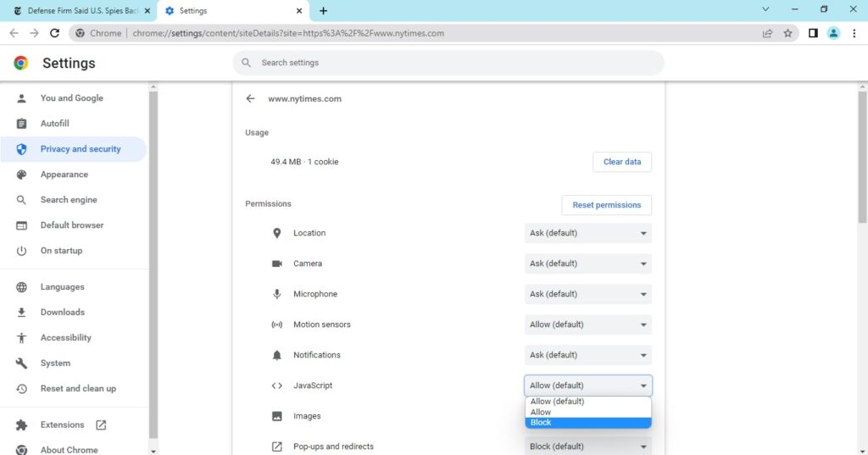Open Languages settings section
Image resolution: width=868 pixels, height=455 pixels.
click(x=63, y=286)
